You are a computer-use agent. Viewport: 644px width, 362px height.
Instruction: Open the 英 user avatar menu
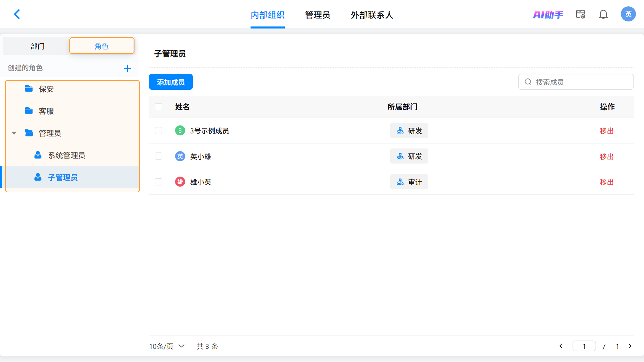click(x=628, y=14)
